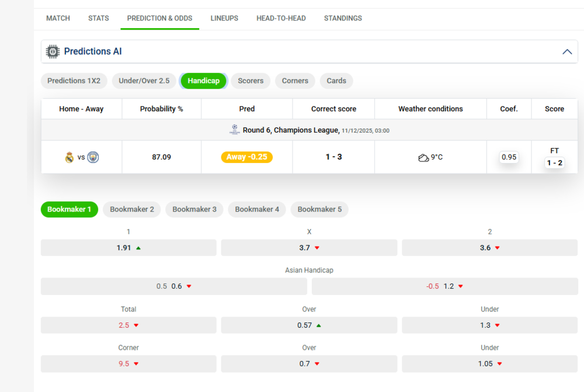Click the red arrow beside Under 1.05
This screenshot has width=584, height=392.
tap(499, 364)
